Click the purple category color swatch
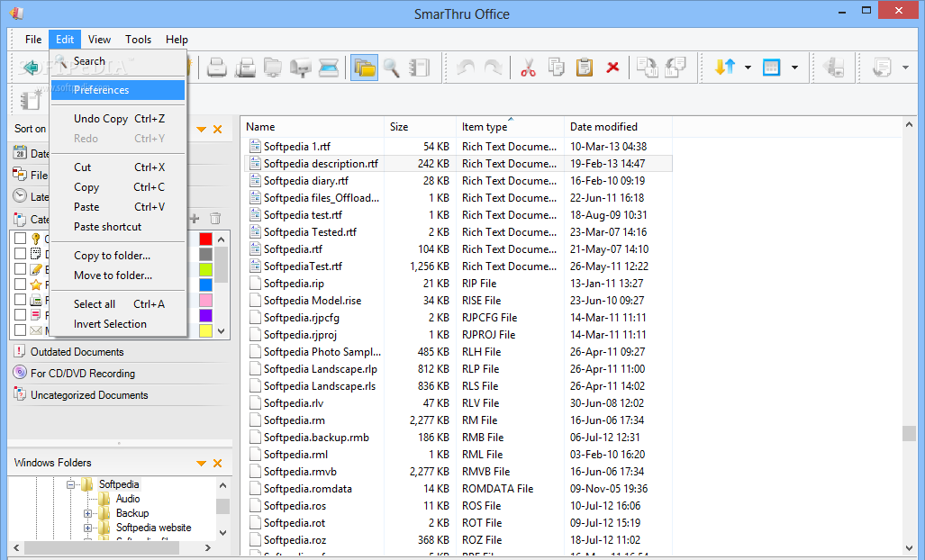 coord(205,315)
